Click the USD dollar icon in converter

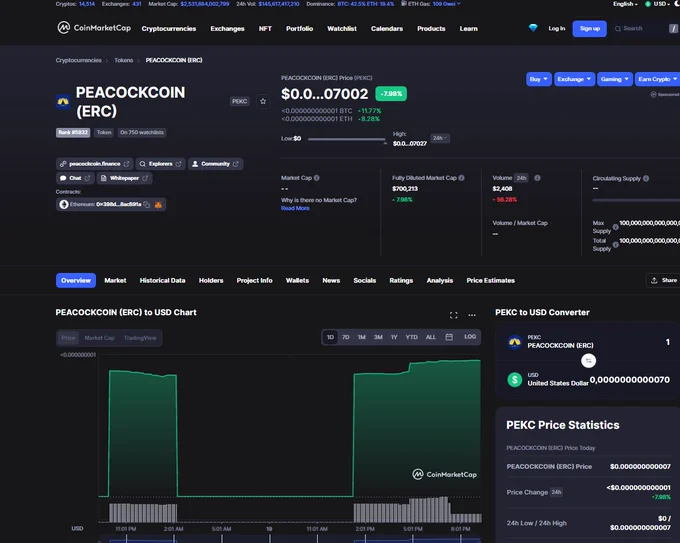[x=515, y=379]
